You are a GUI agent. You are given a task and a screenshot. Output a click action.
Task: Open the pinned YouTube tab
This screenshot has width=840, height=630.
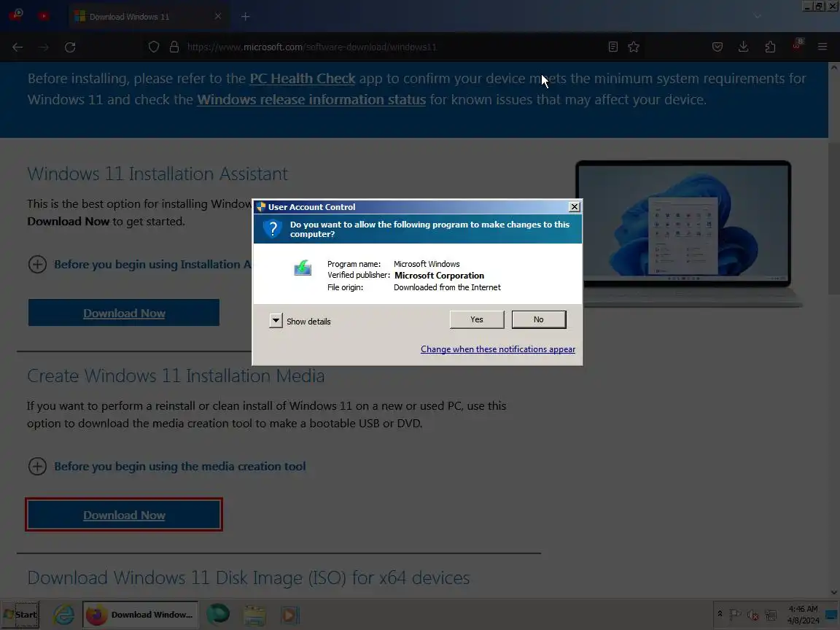44,16
